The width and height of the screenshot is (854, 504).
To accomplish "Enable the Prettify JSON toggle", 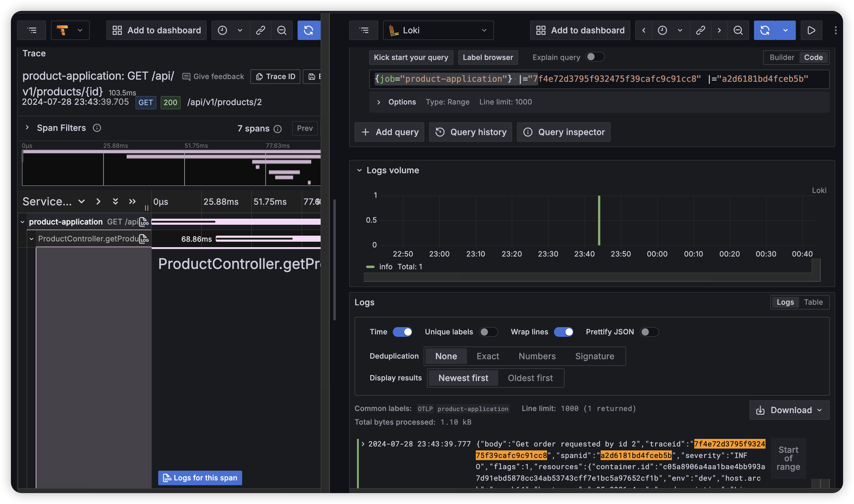I will click(x=649, y=331).
